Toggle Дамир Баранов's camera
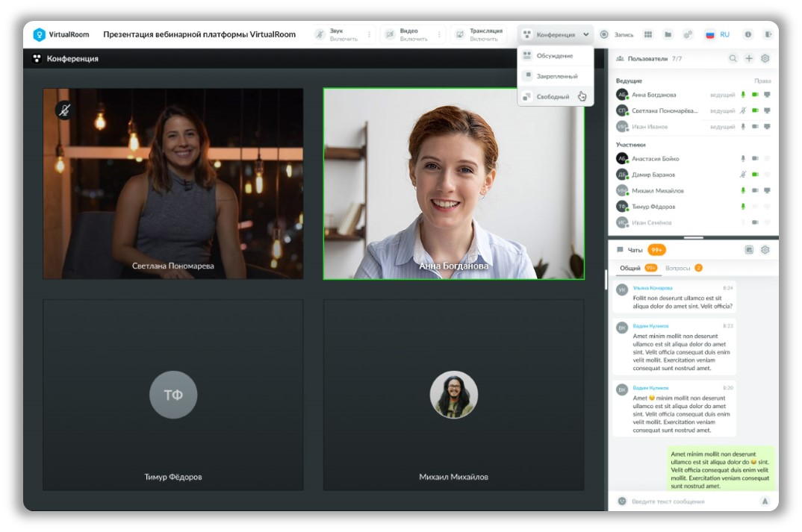802x532 pixels. 755,175
